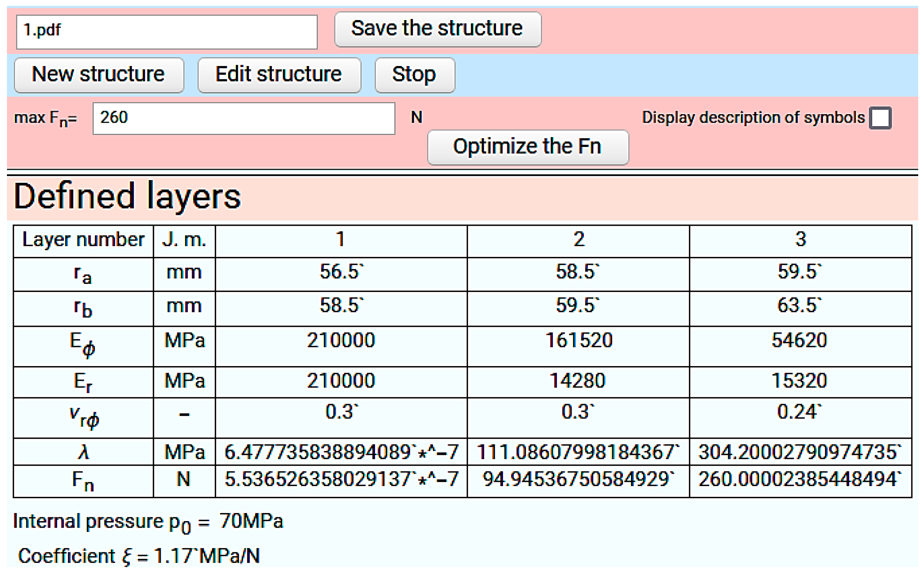
Task: Click the Save the structure button
Action: (x=438, y=29)
